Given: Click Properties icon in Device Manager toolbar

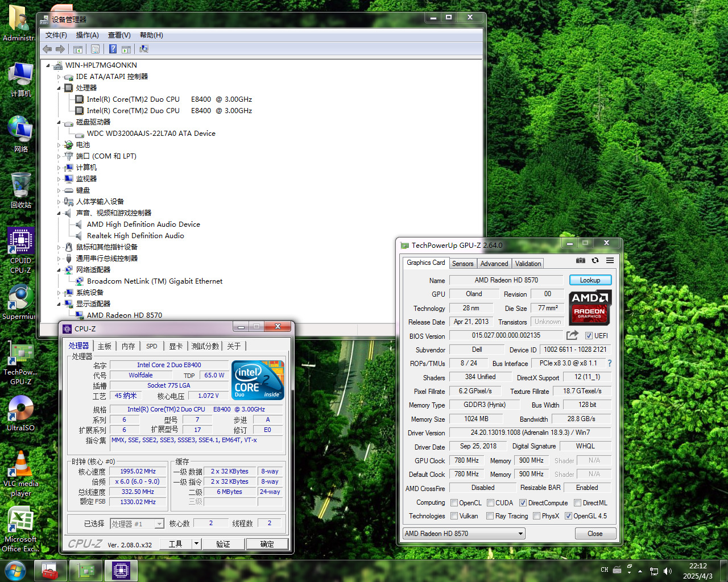Looking at the screenshot, I should 96,49.
